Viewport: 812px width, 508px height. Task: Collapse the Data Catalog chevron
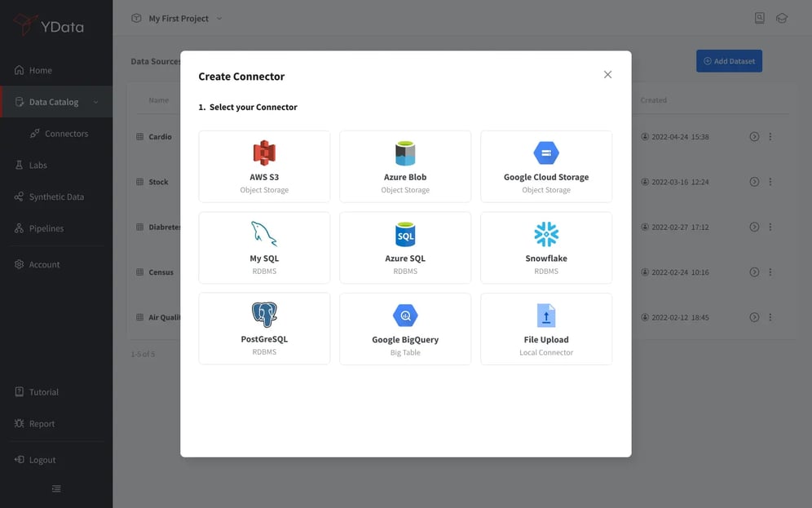(96, 102)
